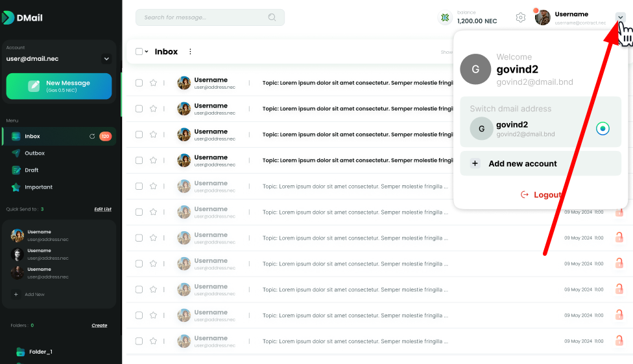Screen dimensions: 633x364
Task: Click the search magnifier icon
Action: (x=272, y=17)
